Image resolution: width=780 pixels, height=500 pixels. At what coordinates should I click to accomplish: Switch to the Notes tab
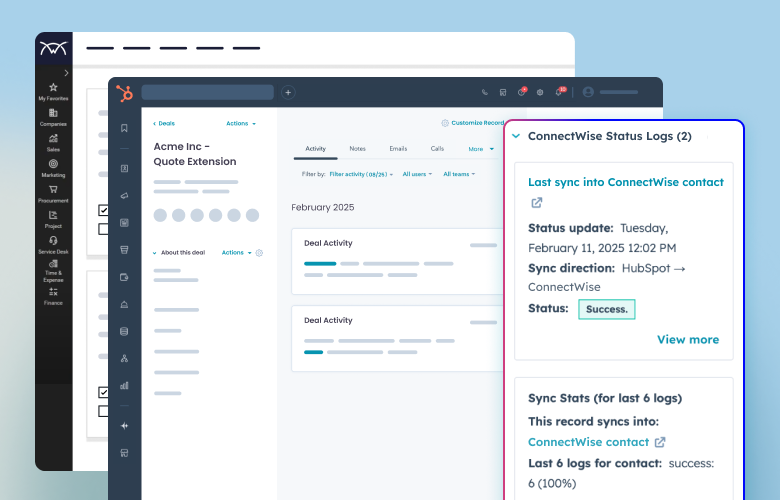(357, 149)
